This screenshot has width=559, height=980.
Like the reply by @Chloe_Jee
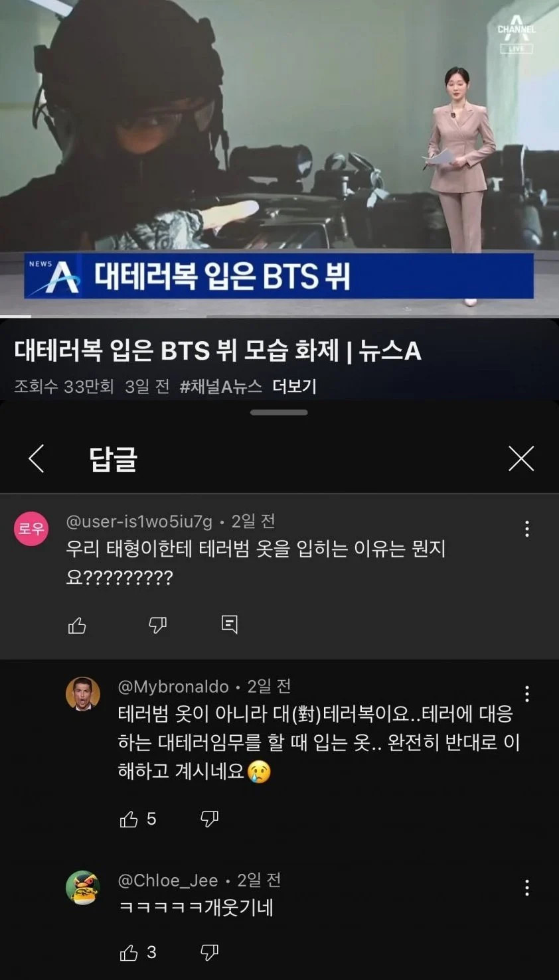129,953
